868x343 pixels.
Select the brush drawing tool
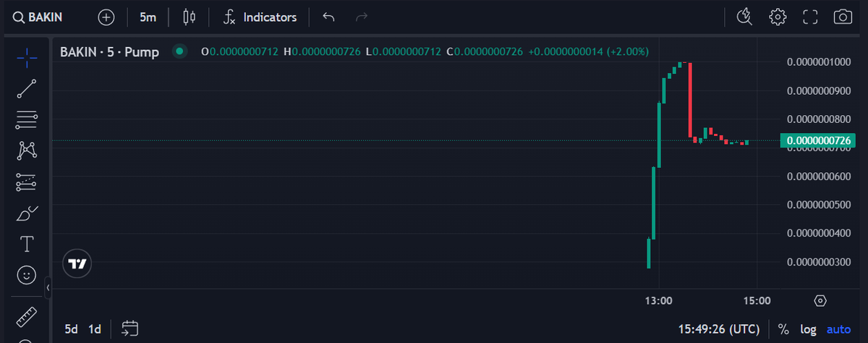(x=27, y=213)
